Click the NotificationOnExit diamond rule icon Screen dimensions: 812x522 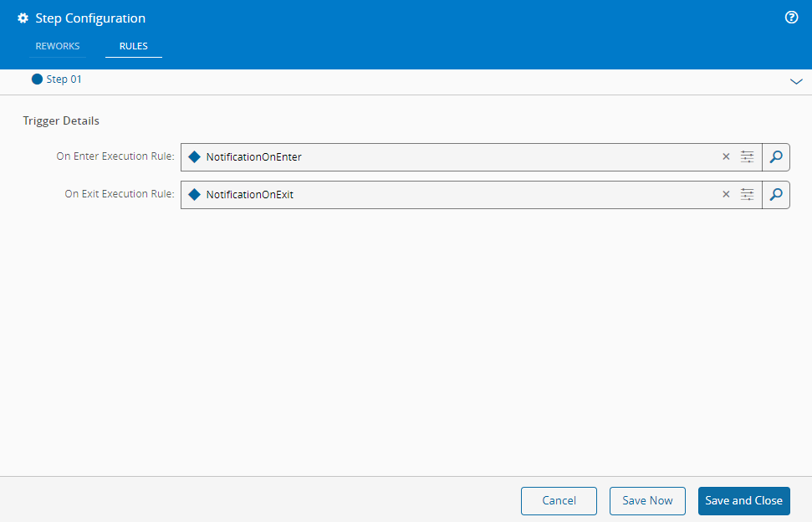point(194,194)
